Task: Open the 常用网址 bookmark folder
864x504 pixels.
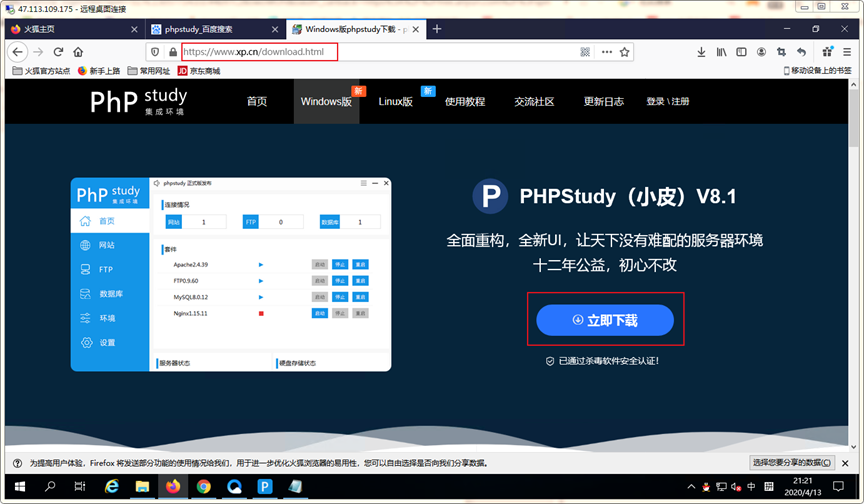Action: (x=149, y=71)
